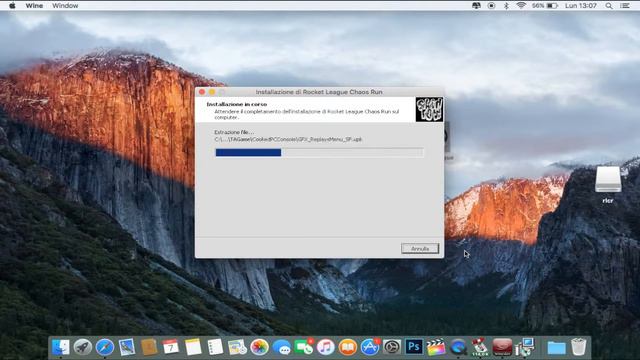Open Reminders from the dock

(x=215, y=347)
